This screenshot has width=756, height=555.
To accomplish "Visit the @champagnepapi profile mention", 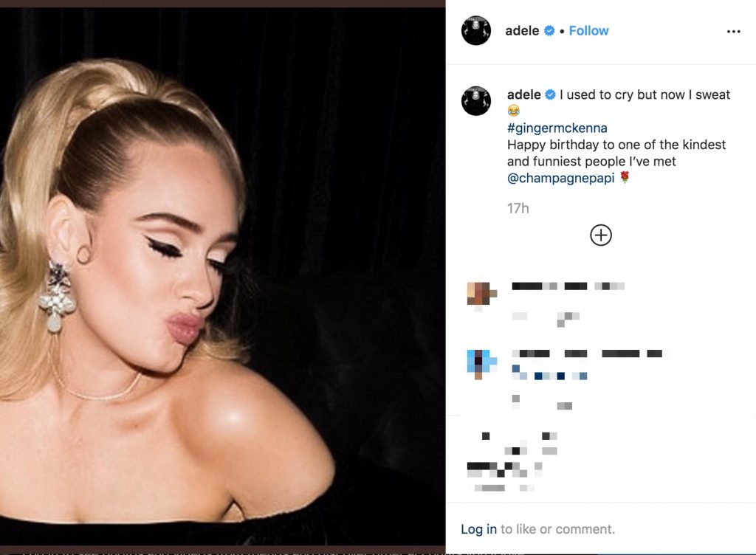I will pyautogui.click(x=561, y=178).
